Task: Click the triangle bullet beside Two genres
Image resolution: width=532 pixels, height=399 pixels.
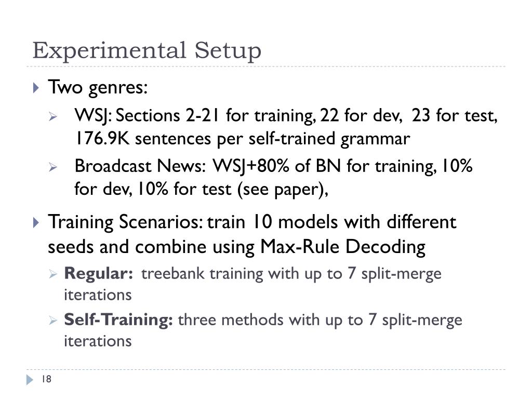Action: (36, 87)
